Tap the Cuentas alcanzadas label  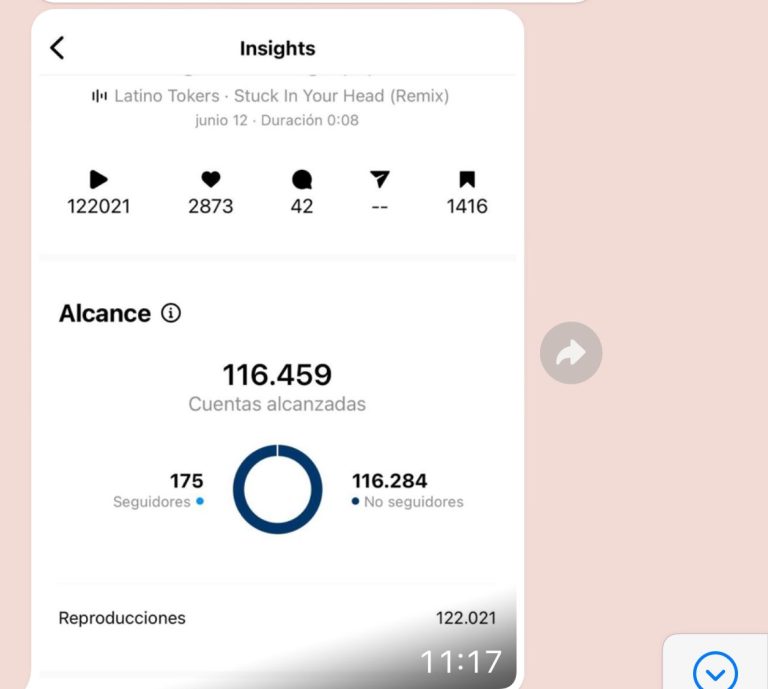[277, 405]
